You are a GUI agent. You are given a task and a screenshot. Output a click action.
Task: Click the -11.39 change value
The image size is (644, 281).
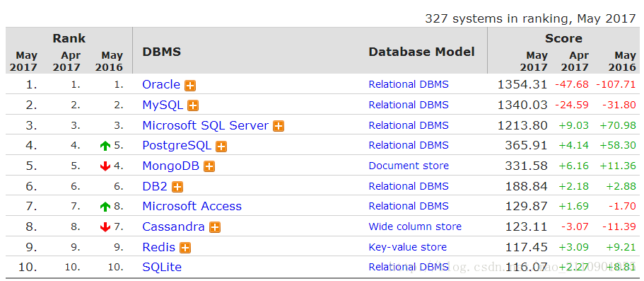[619, 226]
